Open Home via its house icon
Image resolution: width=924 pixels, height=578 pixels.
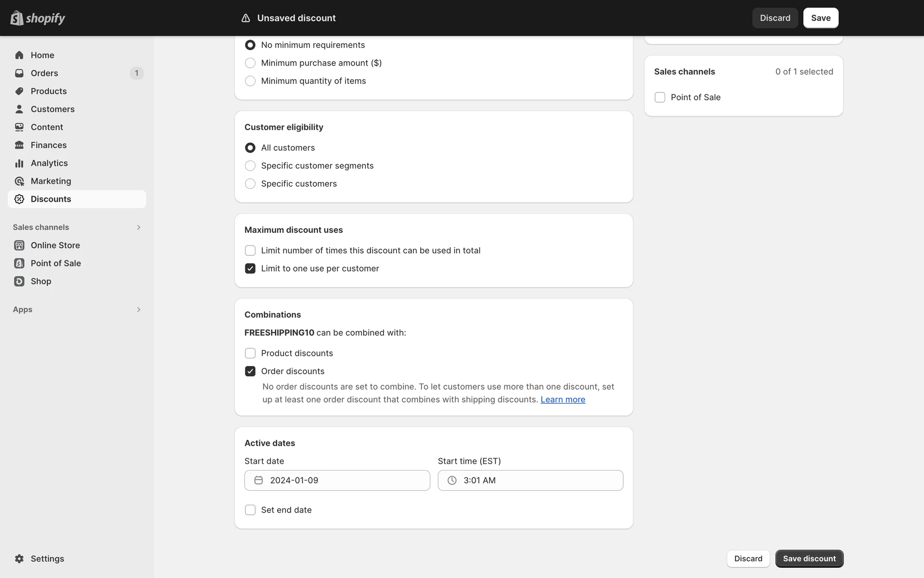pos(19,55)
